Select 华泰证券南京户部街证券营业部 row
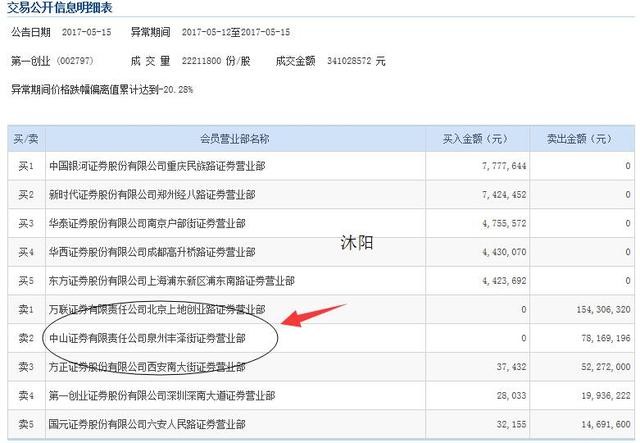The height and width of the screenshot is (443, 640). [321, 223]
